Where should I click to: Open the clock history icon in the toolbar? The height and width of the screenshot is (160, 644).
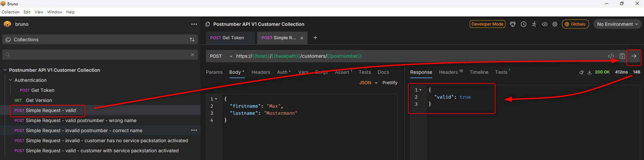[524, 24]
